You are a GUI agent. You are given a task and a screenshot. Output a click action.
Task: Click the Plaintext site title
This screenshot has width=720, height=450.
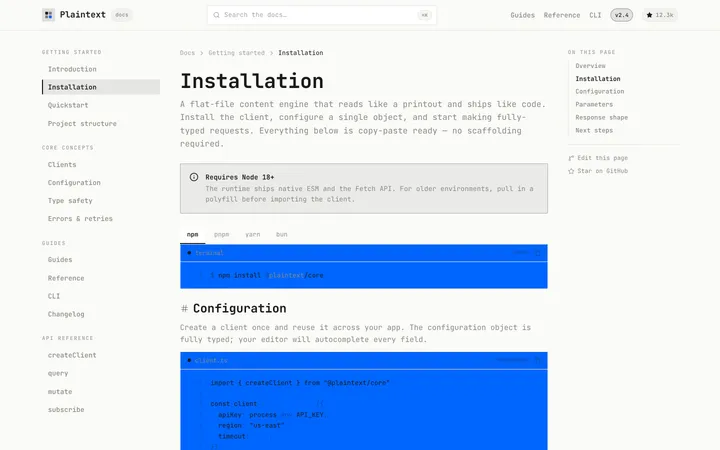click(x=83, y=15)
